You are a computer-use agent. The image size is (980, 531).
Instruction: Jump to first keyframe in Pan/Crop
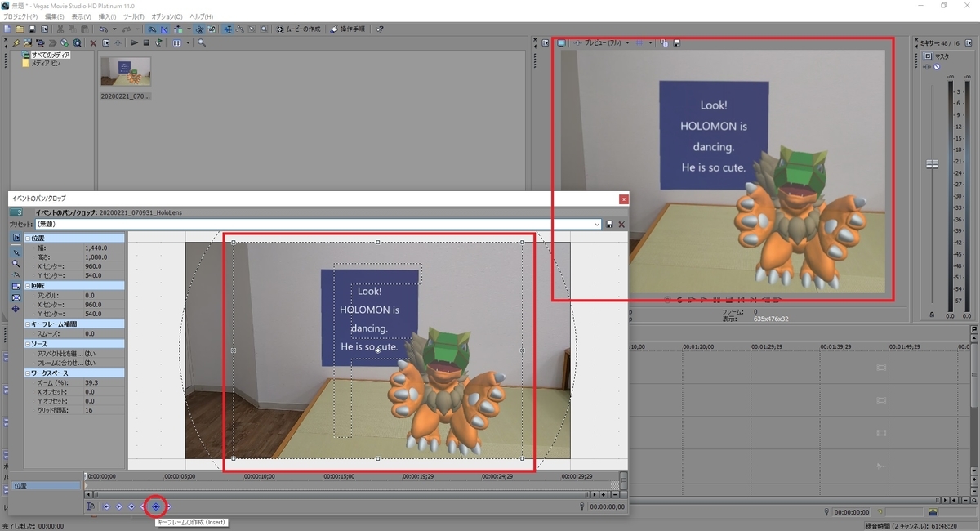[x=106, y=506]
